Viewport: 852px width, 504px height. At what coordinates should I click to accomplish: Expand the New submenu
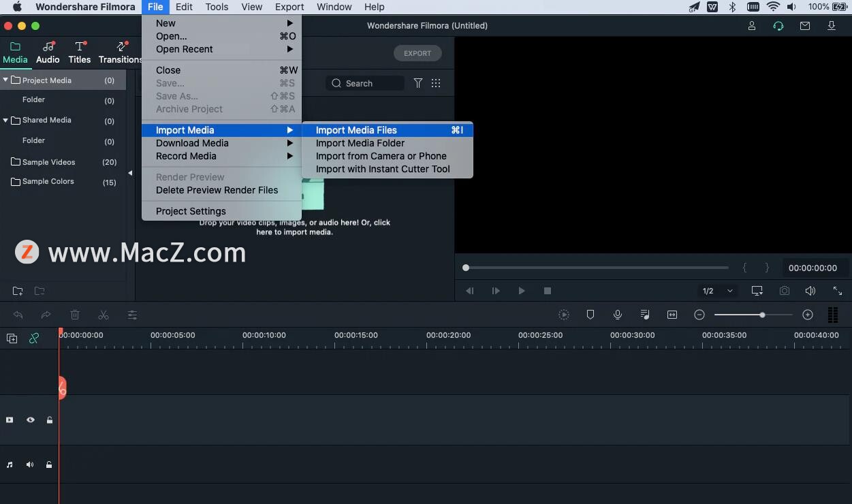point(221,23)
